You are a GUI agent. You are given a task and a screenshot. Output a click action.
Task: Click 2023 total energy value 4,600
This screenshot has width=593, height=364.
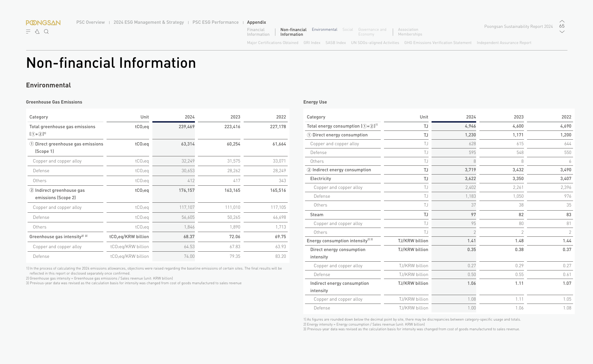pyautogui.click(x=518, y=126)
